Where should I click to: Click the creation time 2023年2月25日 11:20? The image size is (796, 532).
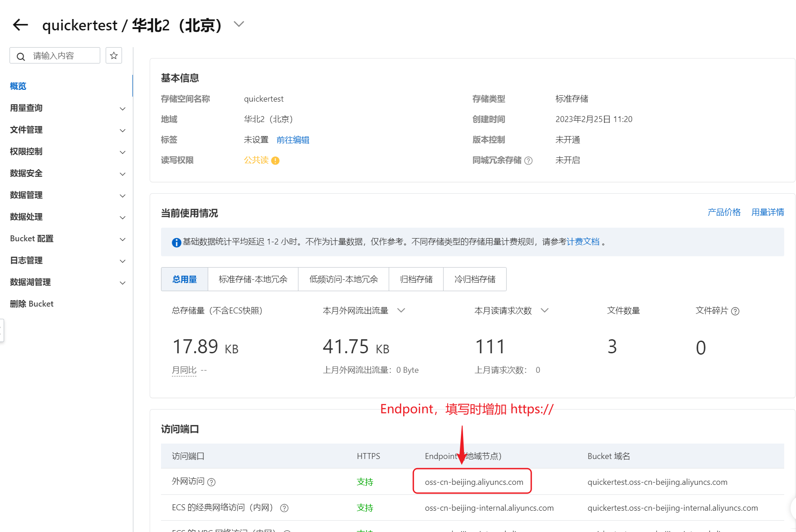pos(594,119)
